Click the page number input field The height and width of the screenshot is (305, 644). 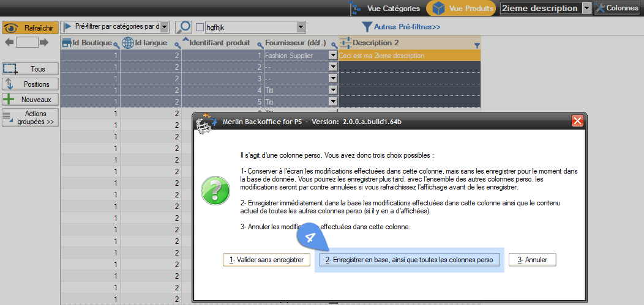[x=27, y=42]
